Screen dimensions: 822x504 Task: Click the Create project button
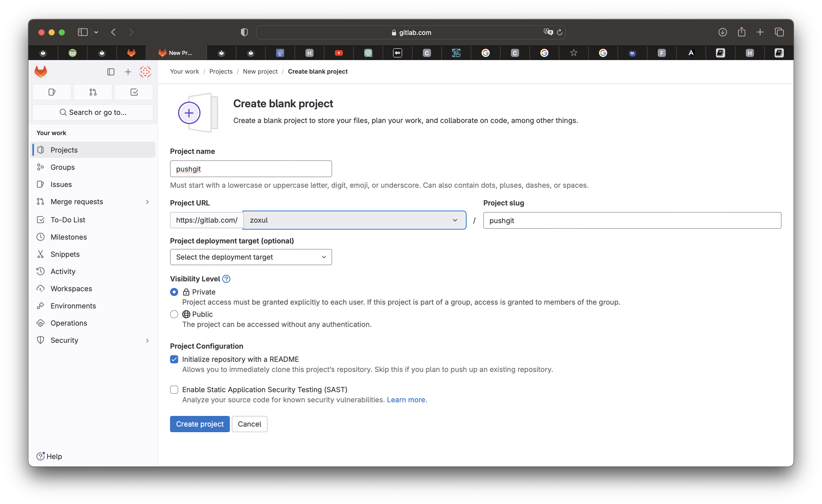199,424
